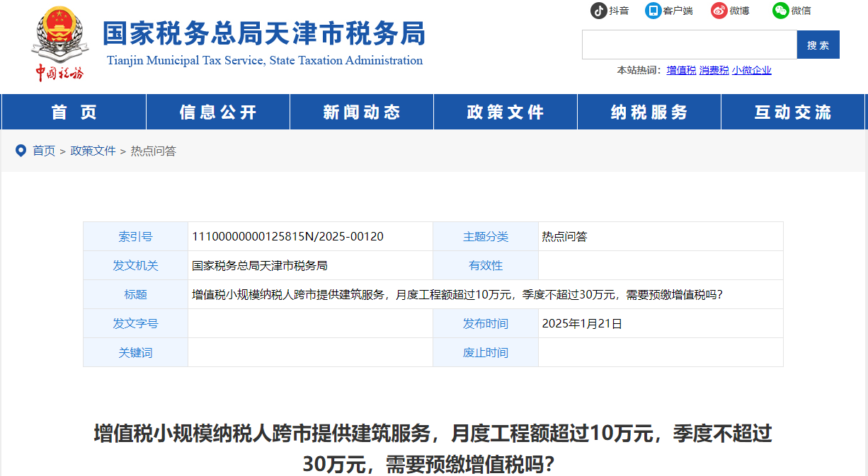Click the 搜索 search button
The image size is (868, 476).
pyautogui.click(x=818, y=45)
